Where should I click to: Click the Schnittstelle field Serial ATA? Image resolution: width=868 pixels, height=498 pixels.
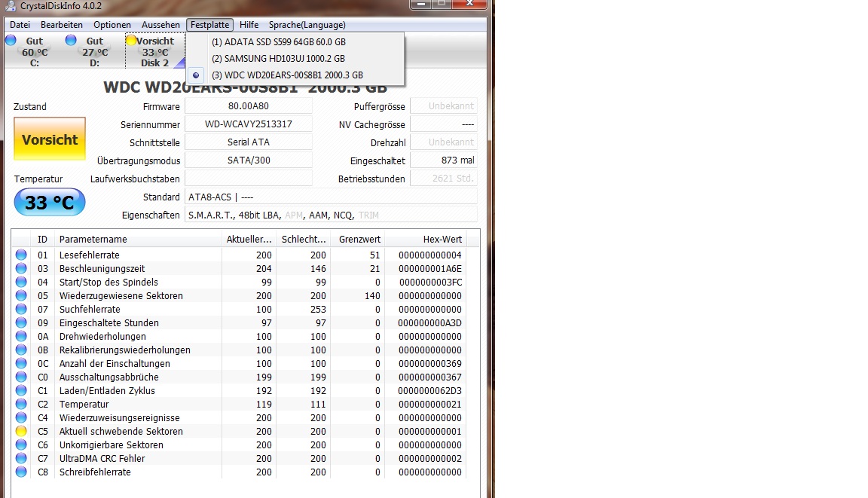point(249,142)
